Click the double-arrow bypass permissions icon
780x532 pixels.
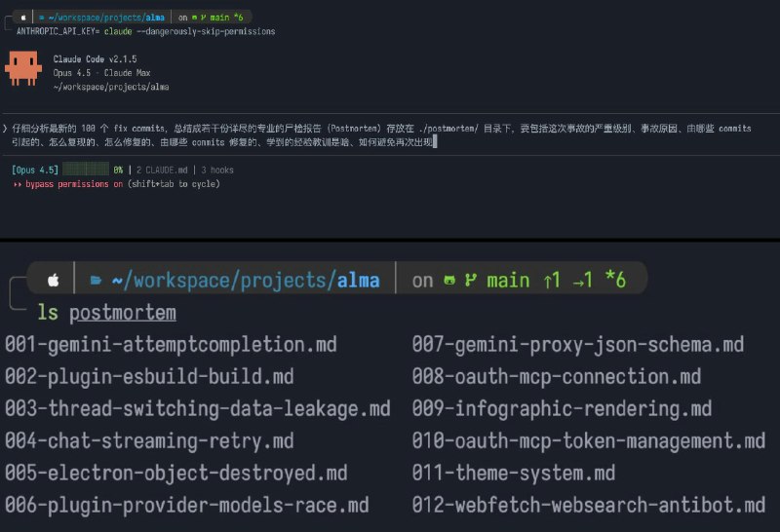point(17,183)
